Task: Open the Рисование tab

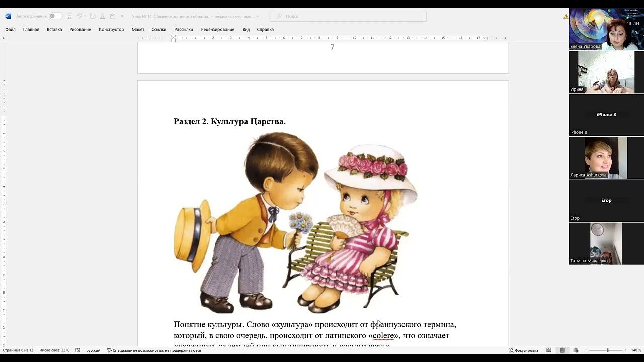Action: pyautogui.click(x=80, y=29)
